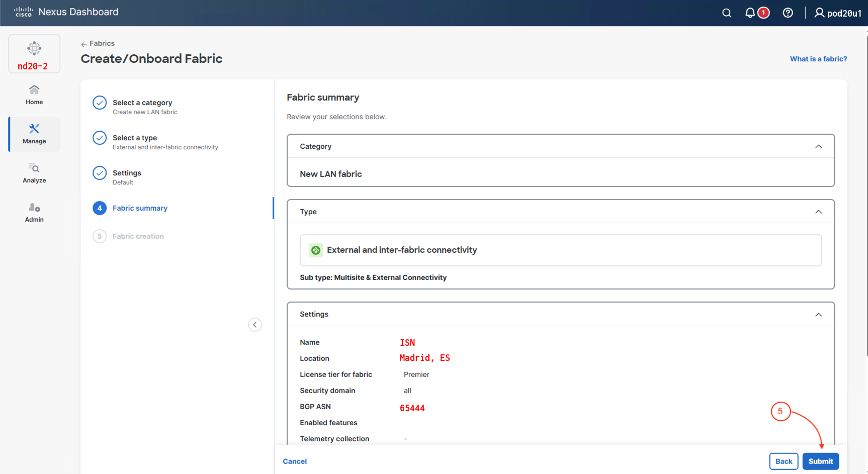Collapse the Type section chevron
Screen dimensions: 868x474
click(818, 212)
